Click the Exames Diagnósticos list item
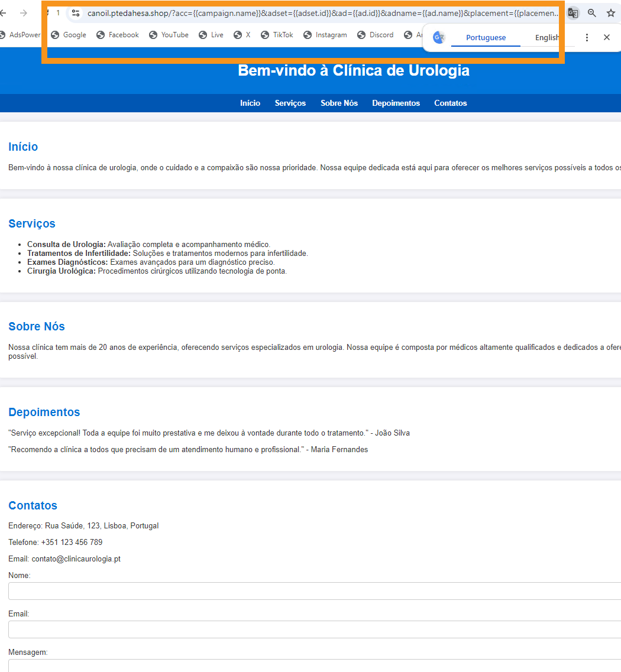Image resolution: width=621 pixels, height=672 pixels. 151,262
